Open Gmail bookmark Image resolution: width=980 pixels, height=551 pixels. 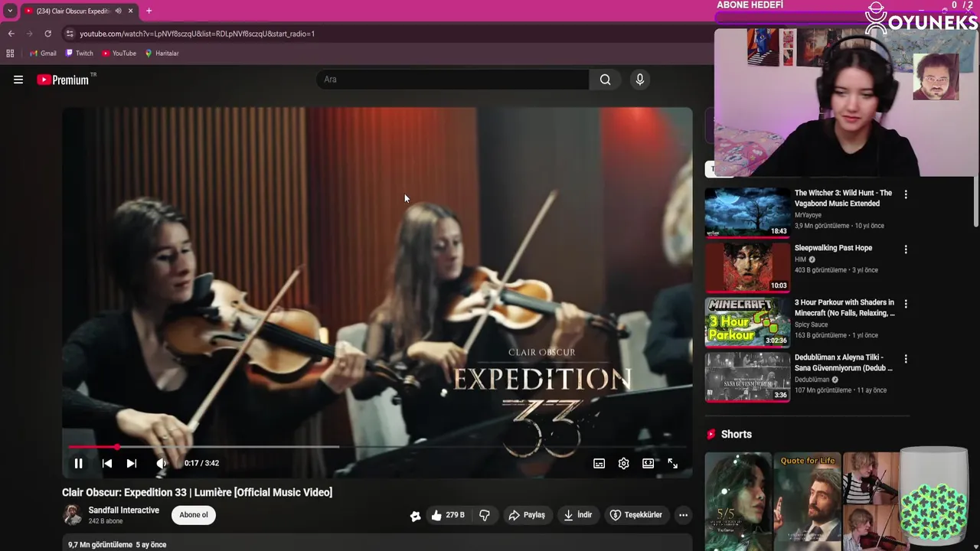43,54
